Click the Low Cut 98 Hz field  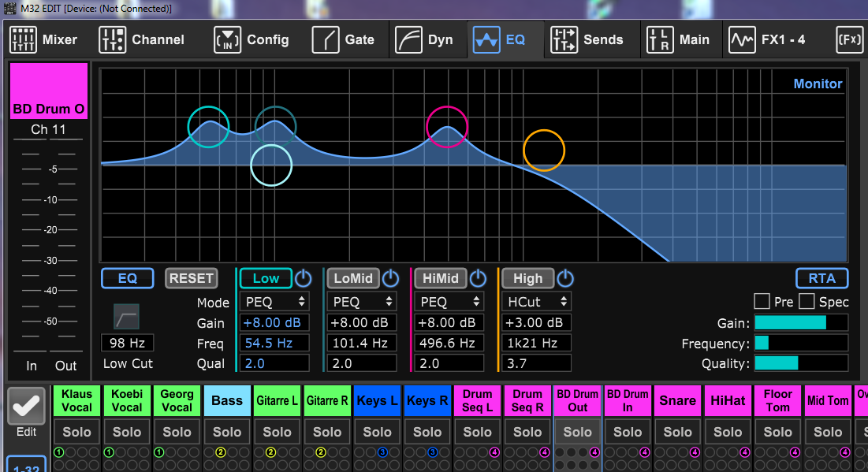pyautogui.click(x=127, y=343)
